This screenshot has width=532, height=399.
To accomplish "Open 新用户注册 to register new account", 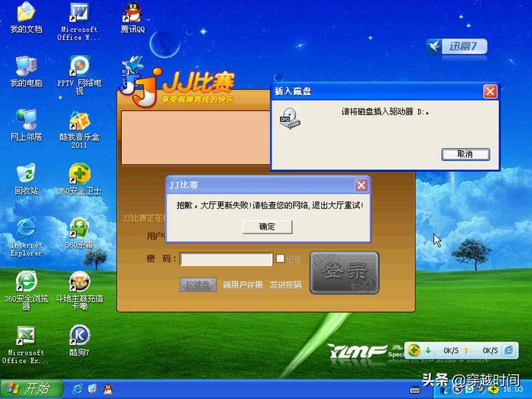I will click(x=242, y=285).
